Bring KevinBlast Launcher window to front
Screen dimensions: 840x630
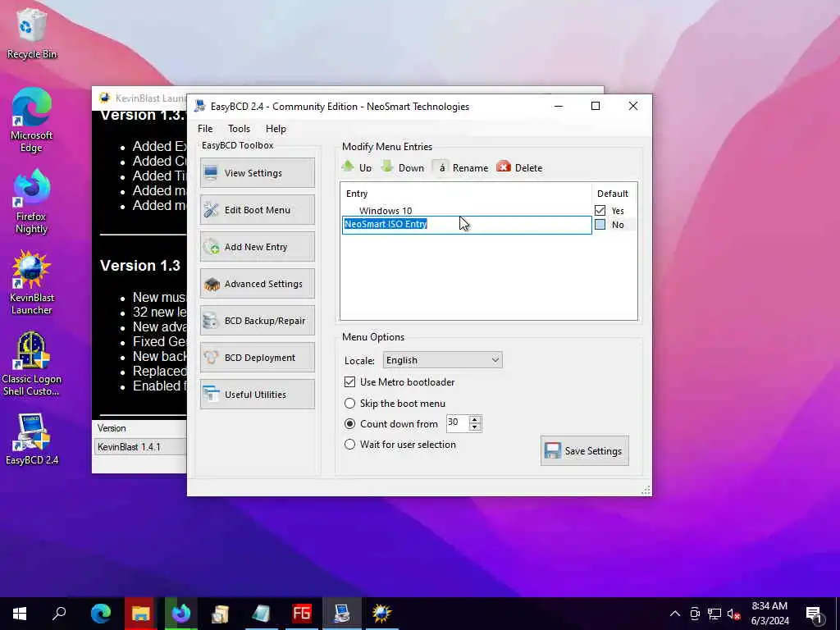[144, 98]
